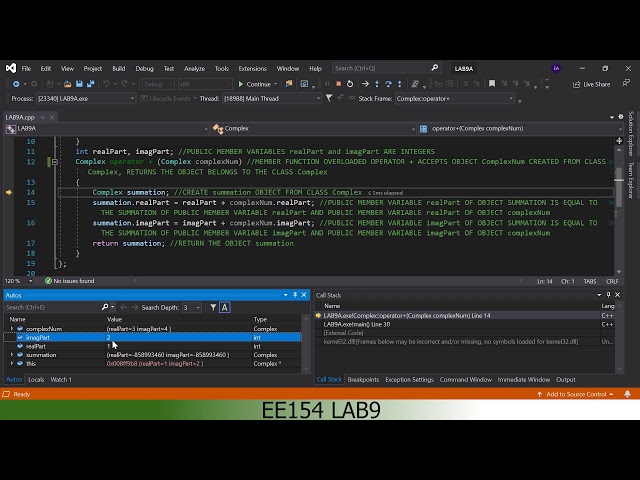Expand the summation row in Autos
Viewport: 640px width, 480px height.
(11, 355)
